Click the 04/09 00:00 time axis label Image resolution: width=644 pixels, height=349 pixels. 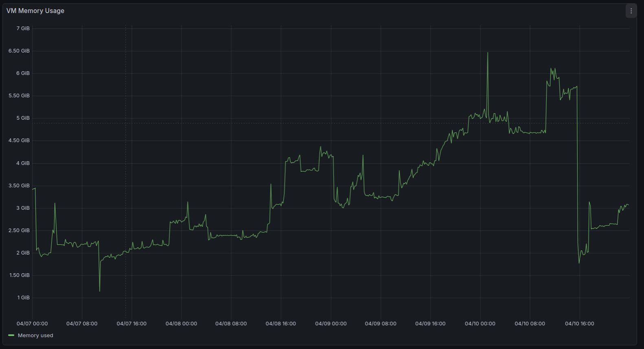[x=331, y=324]
